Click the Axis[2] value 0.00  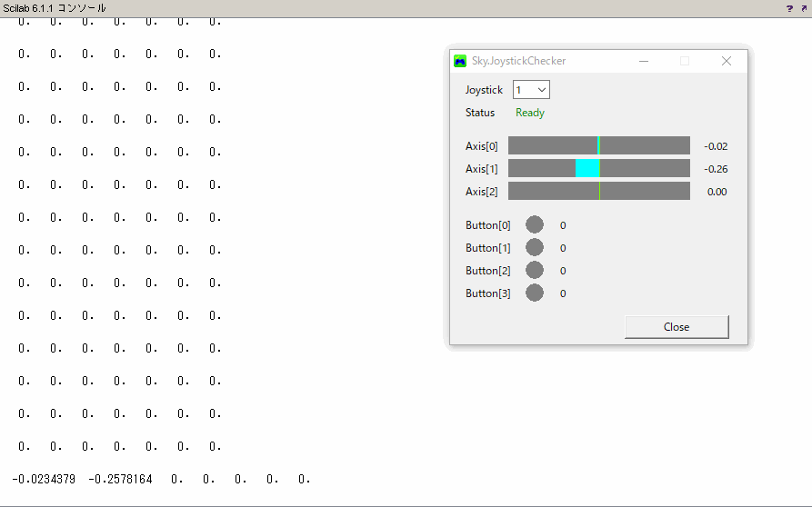(717, 192)
